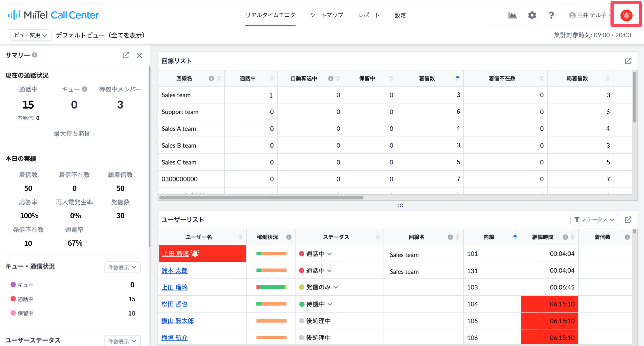
Task: Open 横山 聡太郎 user link
Action: point(178,321)
